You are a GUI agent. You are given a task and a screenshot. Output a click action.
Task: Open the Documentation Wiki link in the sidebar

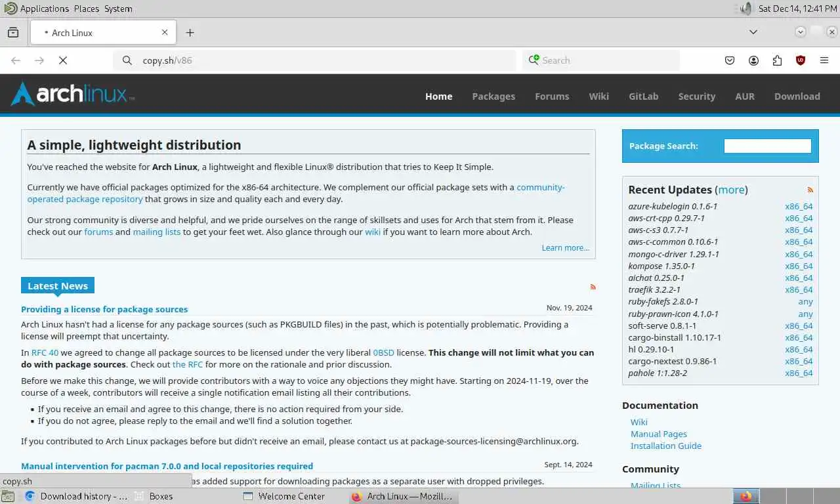(x=639, y=422)
